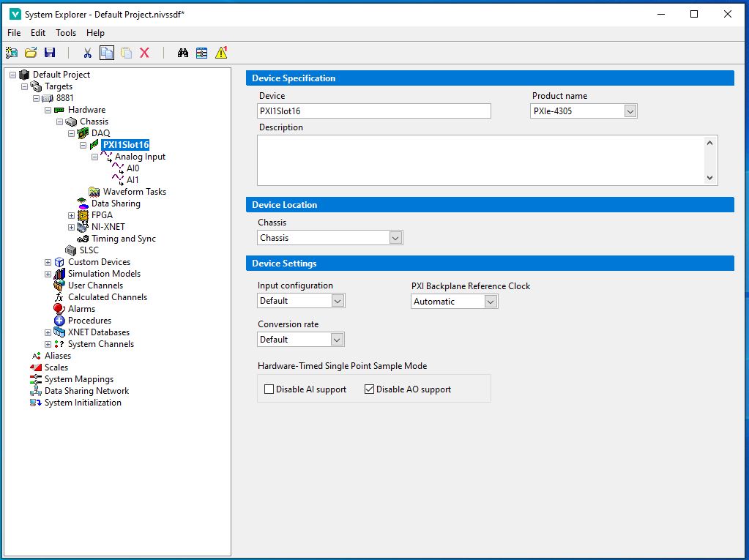Expand the XNET Databases node
The width and height of the screenshot is (749, 560).
(x=48, y=332)
